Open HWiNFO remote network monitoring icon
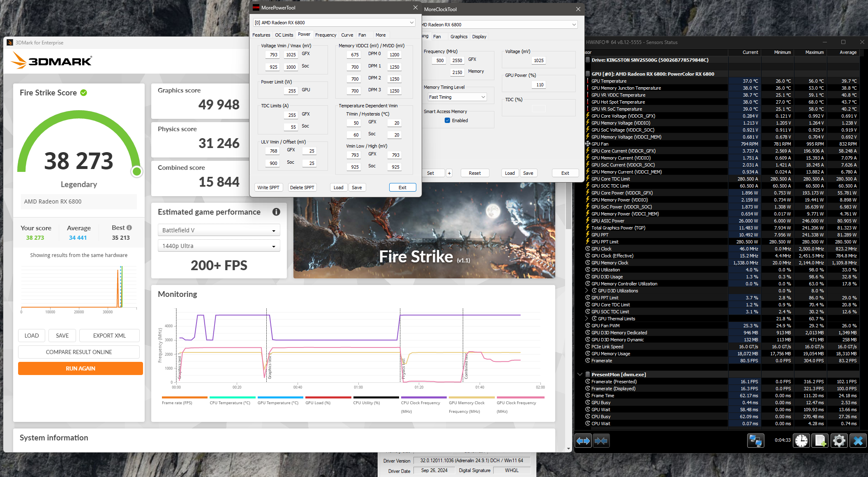The width and height of the screenshot is (868, 477). click(x=755, y=441)
